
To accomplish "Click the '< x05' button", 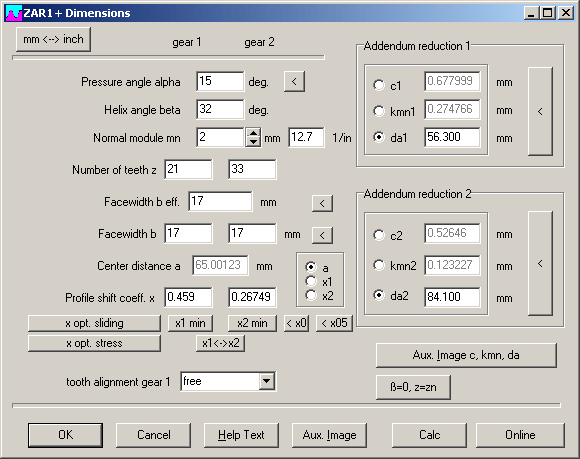I will 334,323.
